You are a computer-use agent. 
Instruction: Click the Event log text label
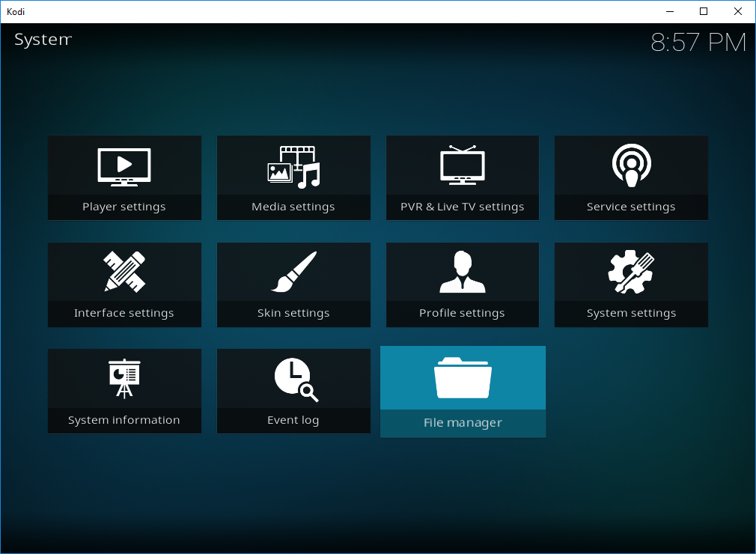[293, 421]
